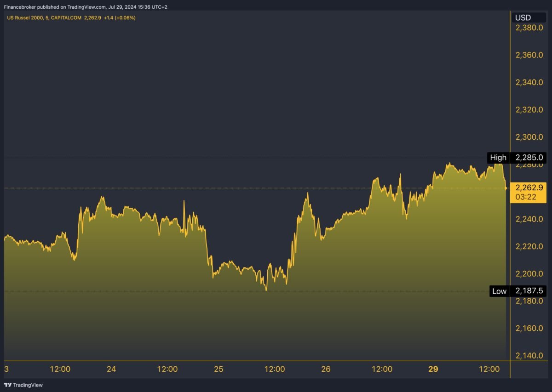The image size is (552, 392).
Task: Click the 24 date label on time axis
Action: 111,369
